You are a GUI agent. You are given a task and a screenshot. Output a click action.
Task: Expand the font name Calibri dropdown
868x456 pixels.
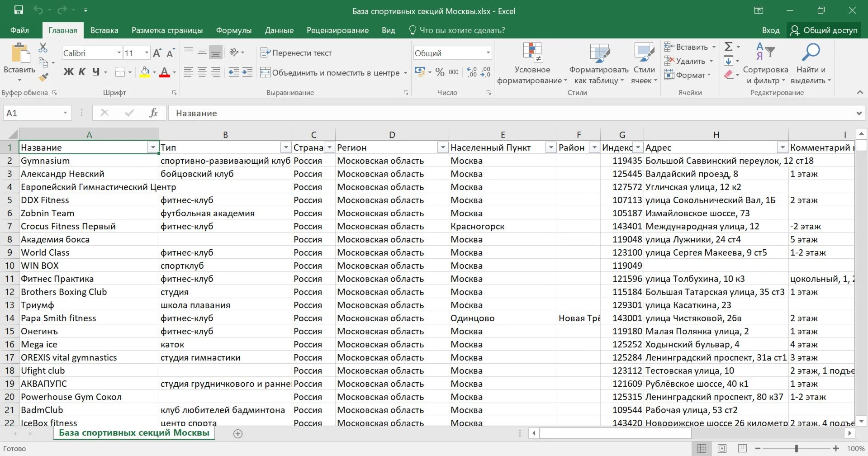[x=119, y=53]
